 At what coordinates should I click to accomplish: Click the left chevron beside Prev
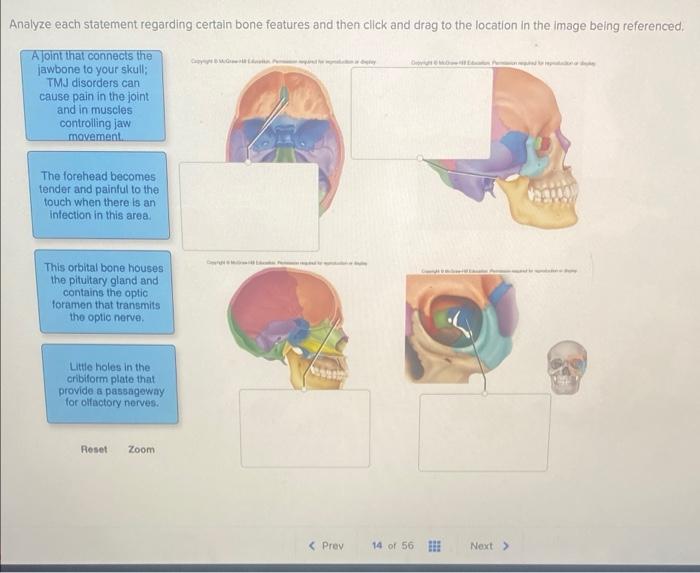(312, 546)
